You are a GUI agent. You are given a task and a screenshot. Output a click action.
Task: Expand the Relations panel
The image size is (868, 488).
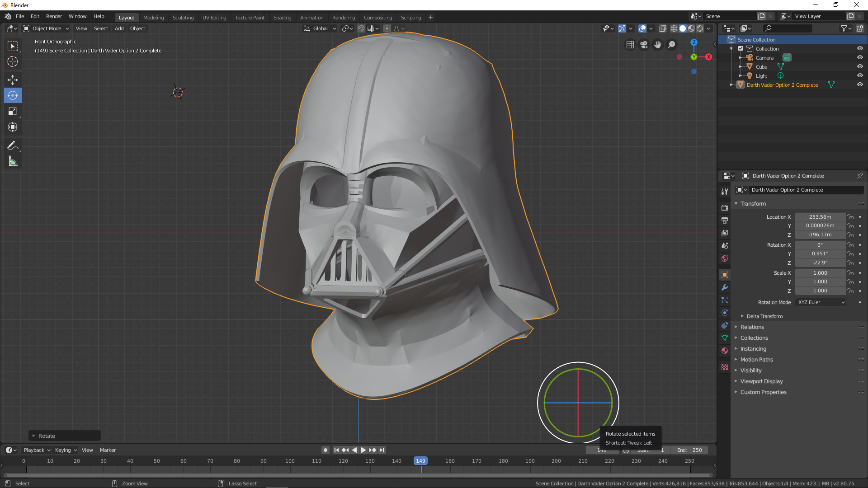coord(752,327)
